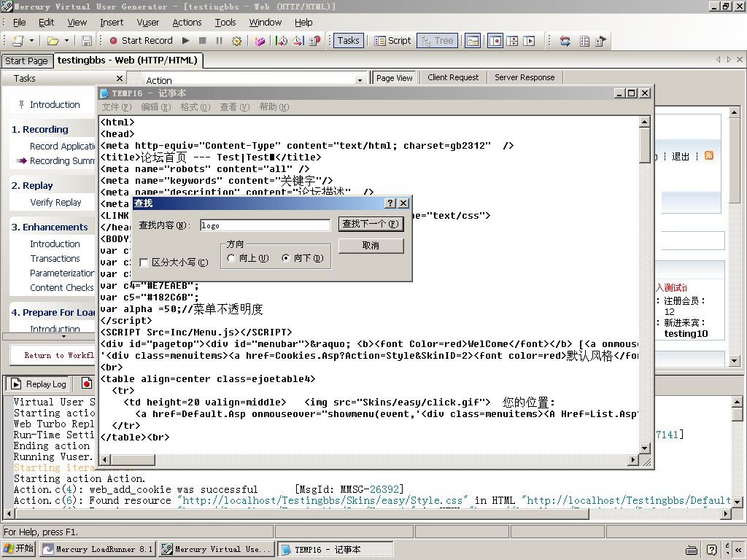
Task: Click the split-pane layout icon
Action: (512, 41)
